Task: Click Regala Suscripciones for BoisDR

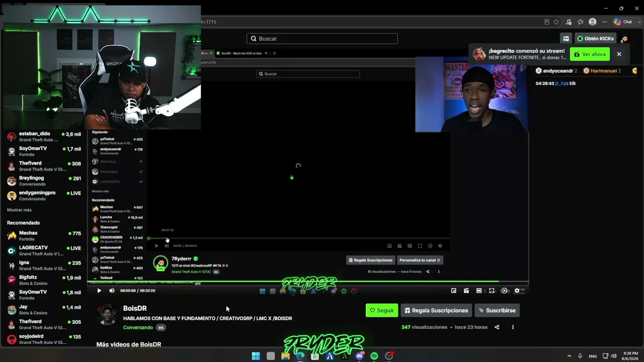Action: pos(436,310)
